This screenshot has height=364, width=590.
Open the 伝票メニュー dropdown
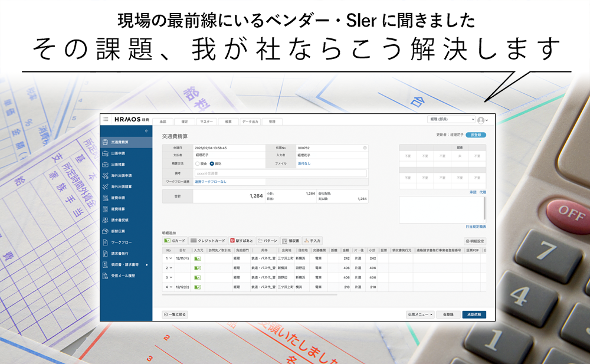[419, 314]
